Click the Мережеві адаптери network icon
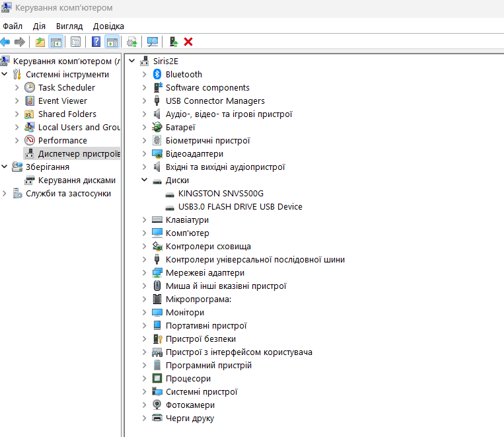Viewport: 504px width, 437px height. point(157,273)
